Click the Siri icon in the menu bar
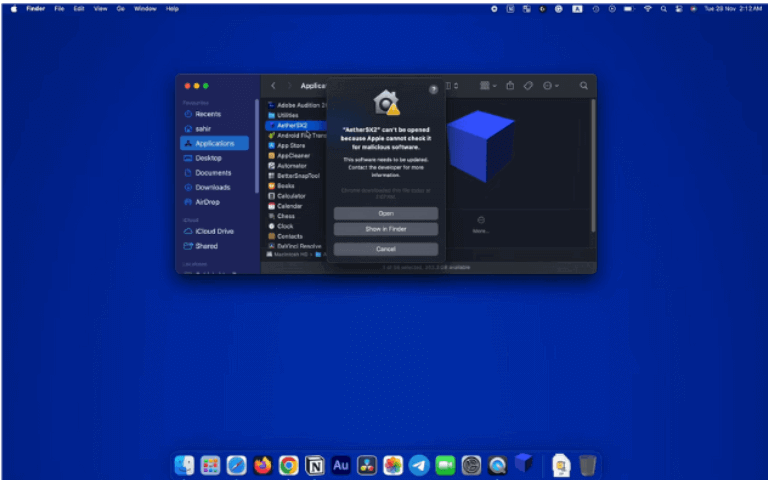 pos(694,9)
